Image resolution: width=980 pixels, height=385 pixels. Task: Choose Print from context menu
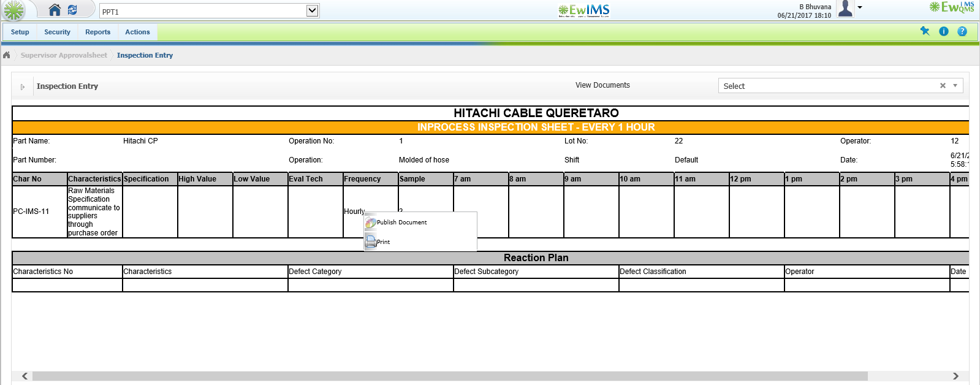click(x=420, y=242)
